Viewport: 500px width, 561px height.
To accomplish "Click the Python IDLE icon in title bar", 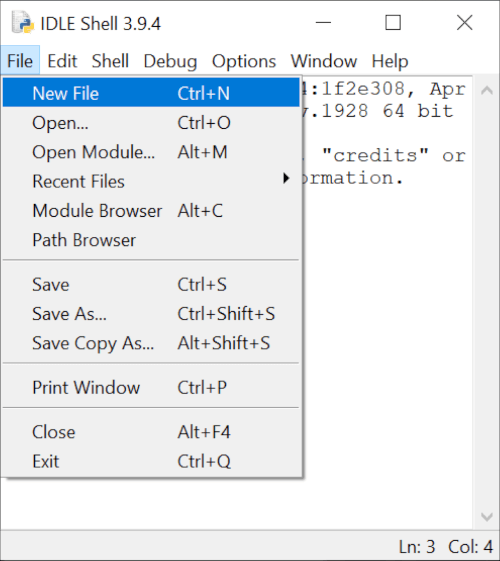I will [x=23, y=23].
